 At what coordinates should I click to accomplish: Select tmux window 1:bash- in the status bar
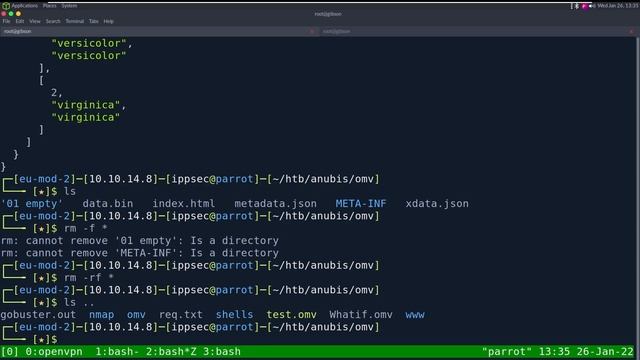pos(117,351)
